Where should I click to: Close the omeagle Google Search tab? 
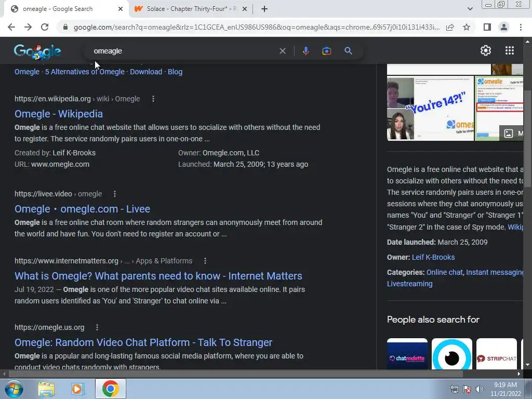(121, 9)
